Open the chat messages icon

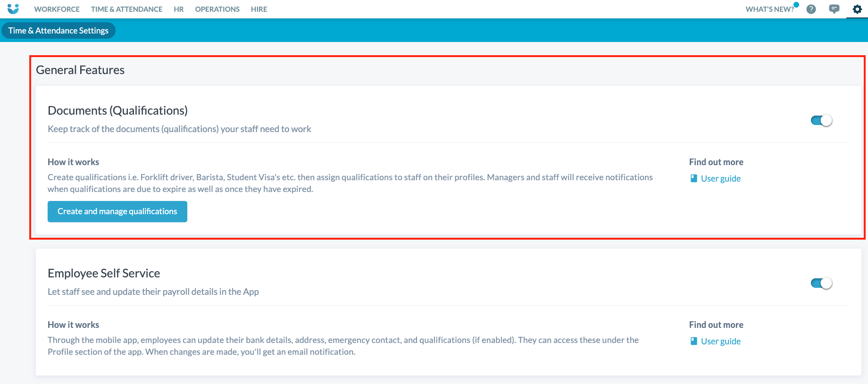pos(834,9)
